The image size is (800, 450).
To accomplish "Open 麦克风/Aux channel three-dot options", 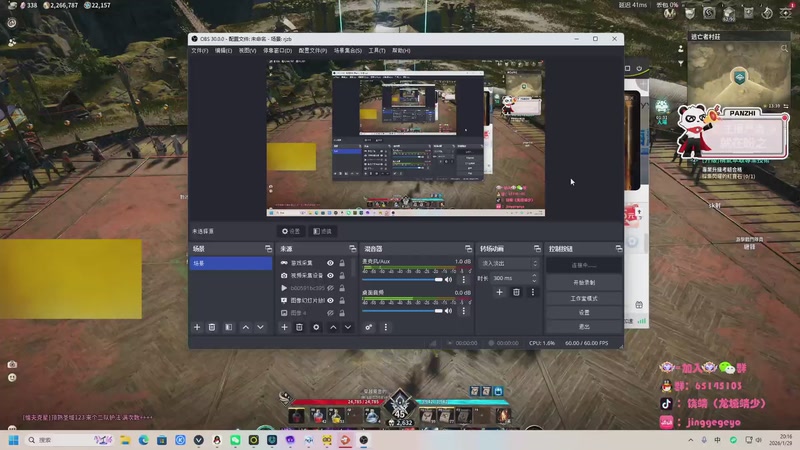I will pyautogui.click(x=463, y=279).
